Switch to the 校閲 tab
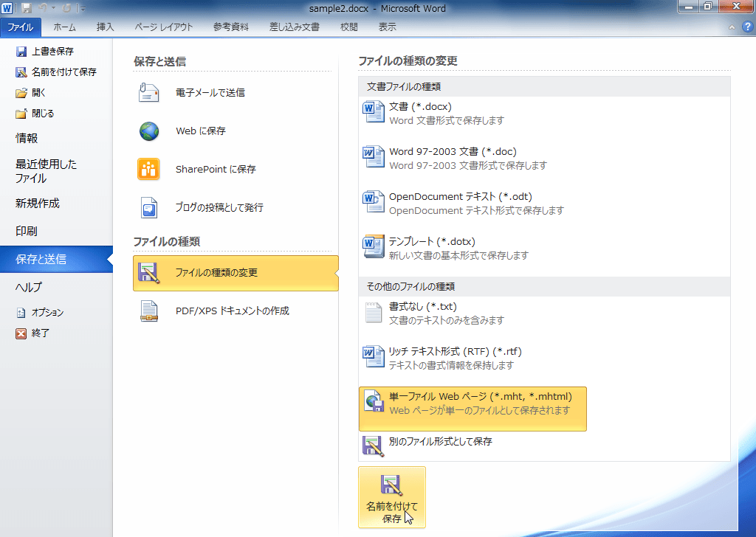Viewport: 756px width, 537px height. coord(349,27)
